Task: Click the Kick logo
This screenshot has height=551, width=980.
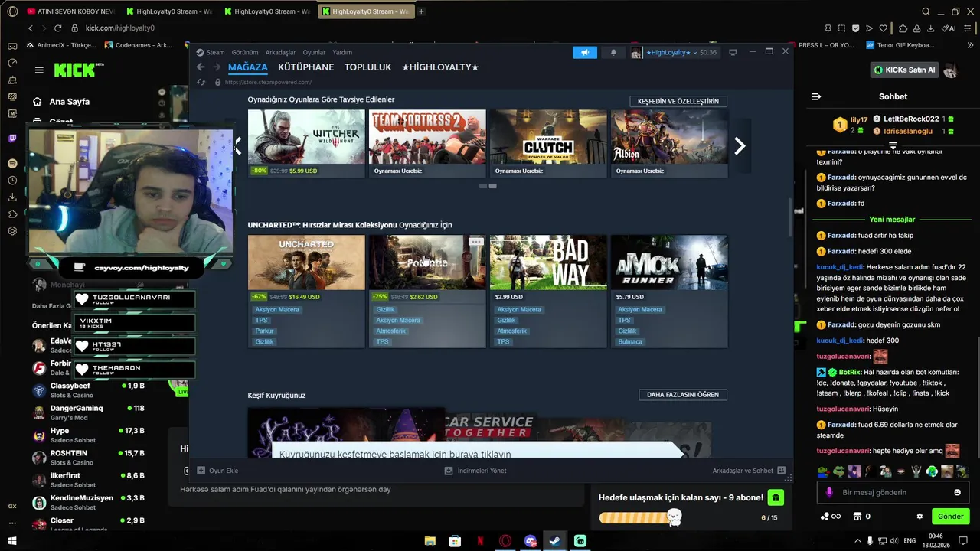Action: [x=75, y=70]
